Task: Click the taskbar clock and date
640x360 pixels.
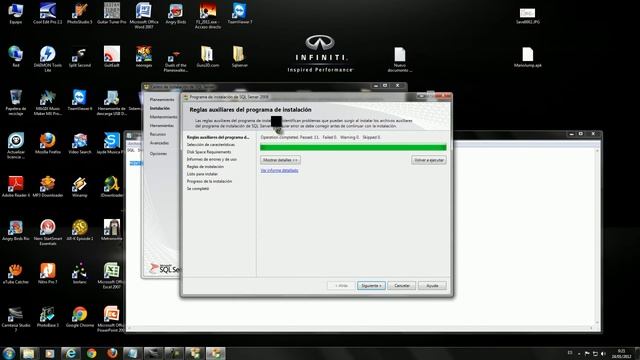Action: pyautogui.click(x=621, y=353)
